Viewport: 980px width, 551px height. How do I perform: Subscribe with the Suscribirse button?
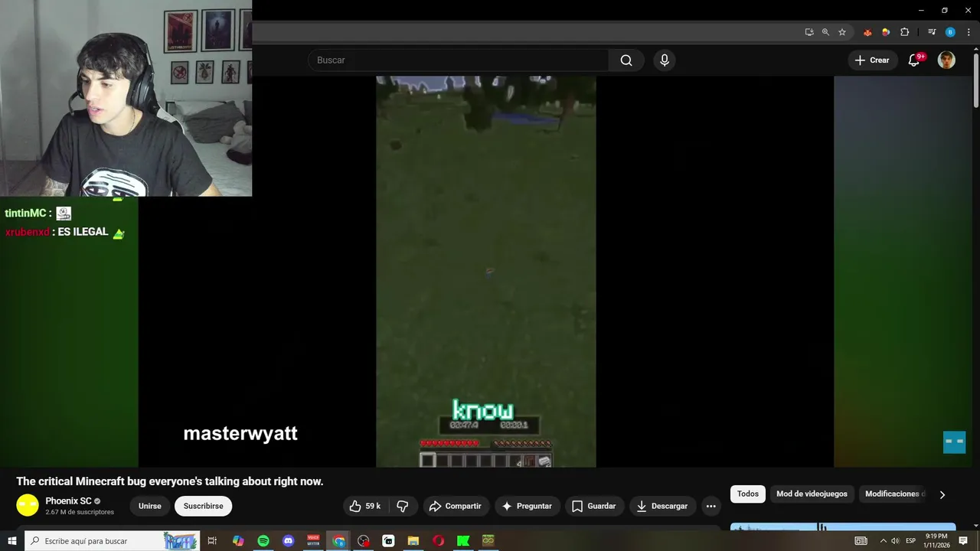pyautogui.click(x=204, y=506)
